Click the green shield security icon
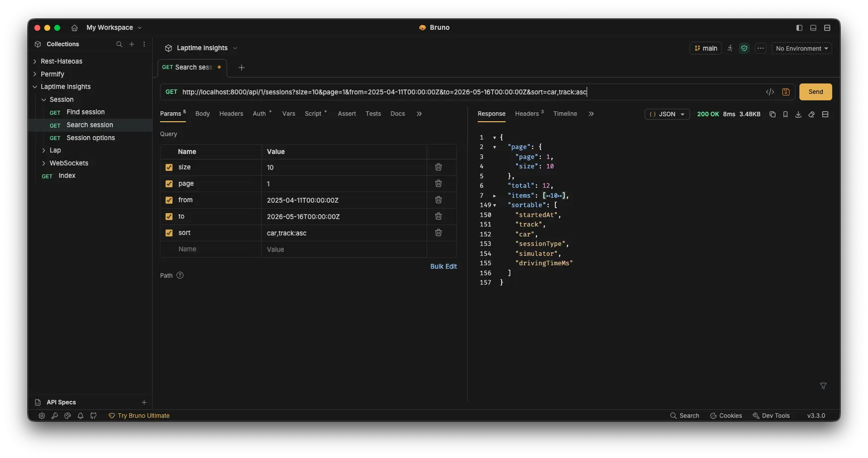This screenshot has width=868, height=458. (x=744, y=49)
